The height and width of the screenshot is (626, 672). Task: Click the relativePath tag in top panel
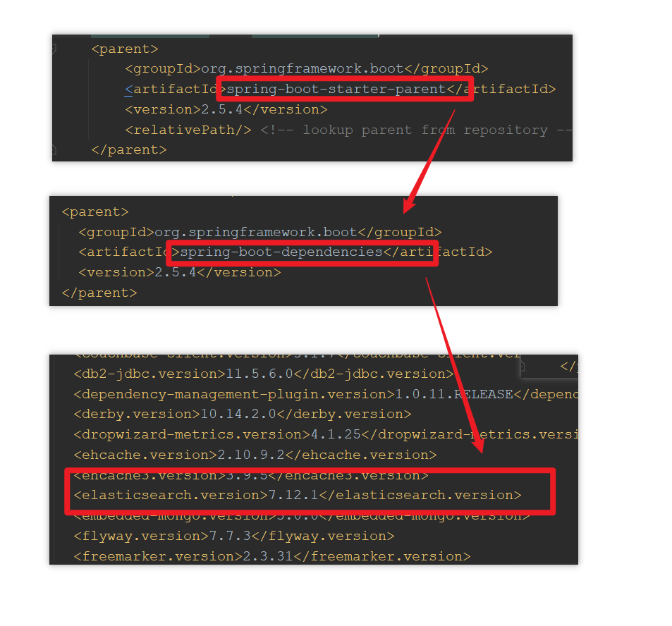coord(188,130)
